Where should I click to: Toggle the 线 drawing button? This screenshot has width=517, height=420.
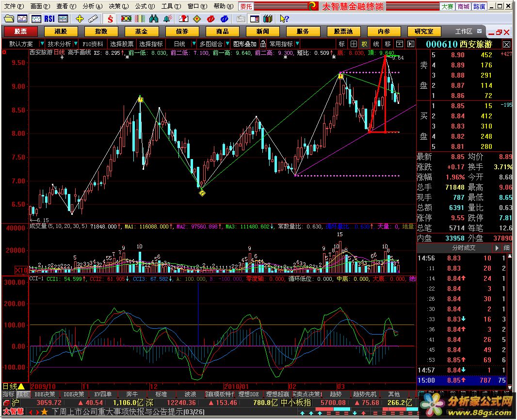(x=376, y=44)
